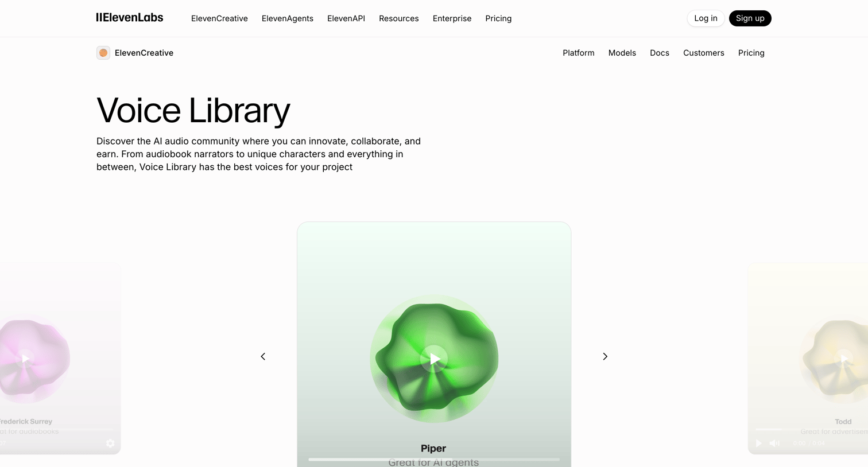This screenshot has height=467, width=868.
Task: Click the orange ElevenCreative product icon
Action: tap(103, 53)
